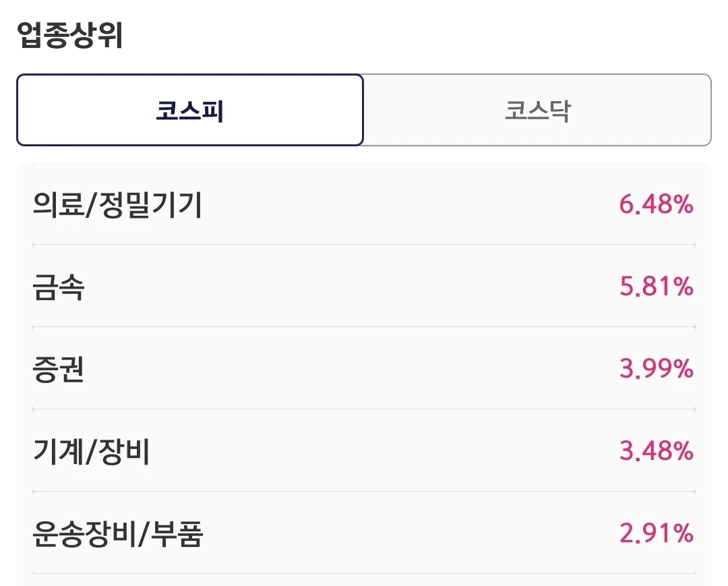
Task: Open the 운송장비/부품 sector row
Action: click(x=363, y=533)
